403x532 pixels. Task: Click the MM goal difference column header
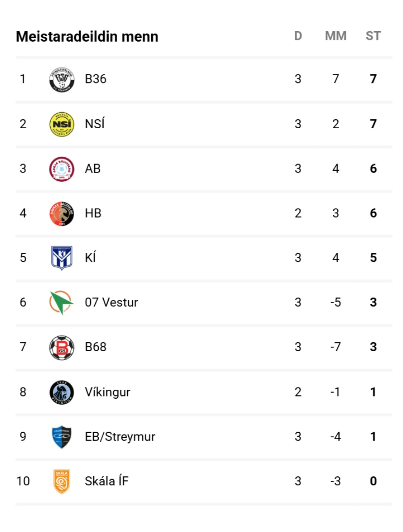[x=336, y=36]
